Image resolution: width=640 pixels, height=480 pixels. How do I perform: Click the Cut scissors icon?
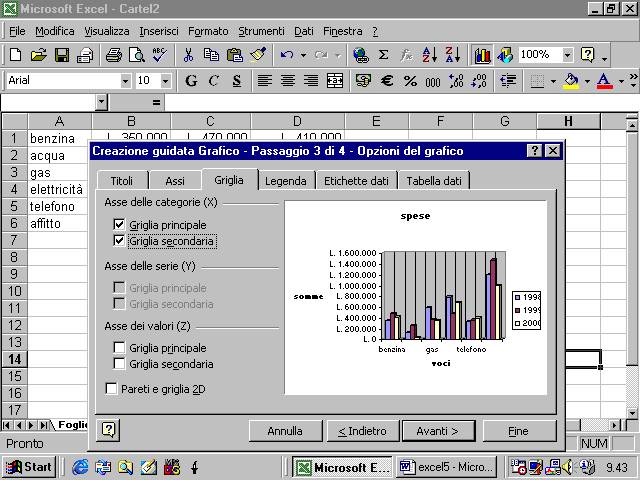(x=187, y=55)
